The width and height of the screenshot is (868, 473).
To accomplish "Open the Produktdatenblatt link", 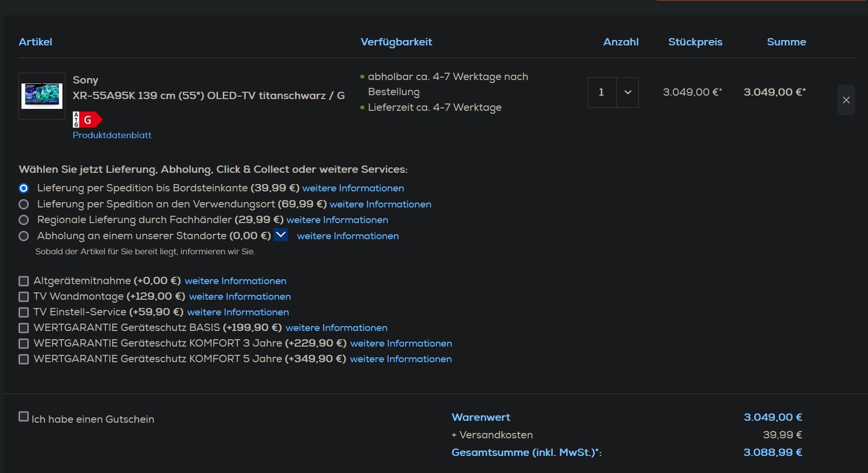I will pyautogui.click(x=112, y=135).
